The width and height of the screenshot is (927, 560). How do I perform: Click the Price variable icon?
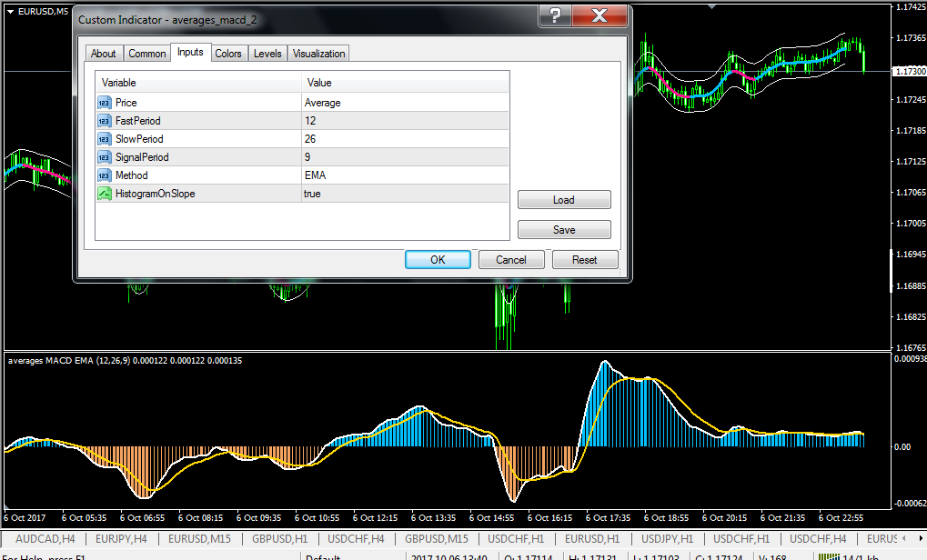point(104,103)
